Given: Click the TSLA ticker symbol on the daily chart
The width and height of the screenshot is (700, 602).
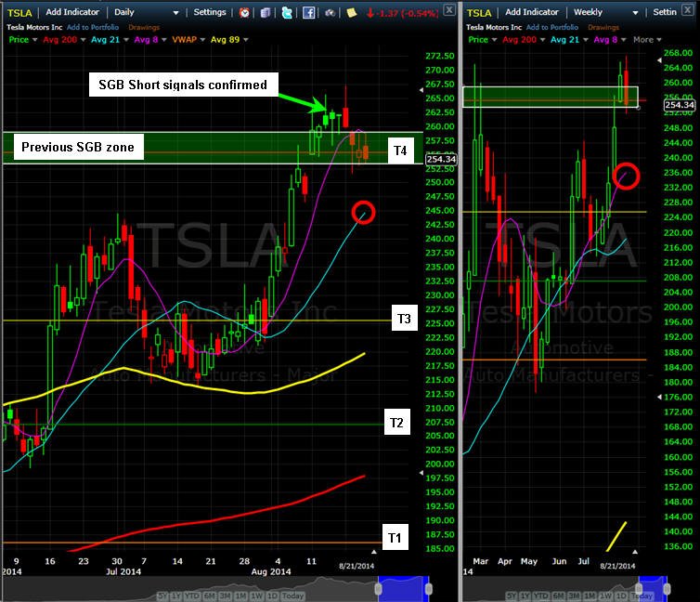Looking at the screenshot, I should point(19,13).
